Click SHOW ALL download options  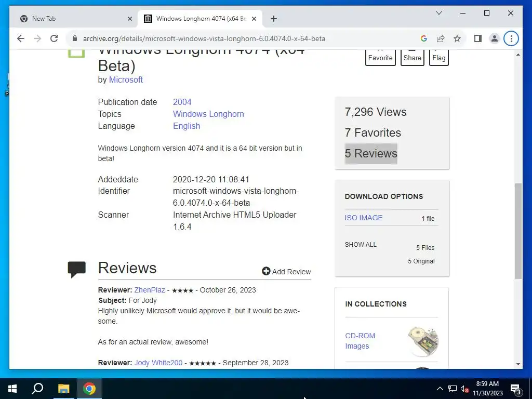[x=361, y=245]
